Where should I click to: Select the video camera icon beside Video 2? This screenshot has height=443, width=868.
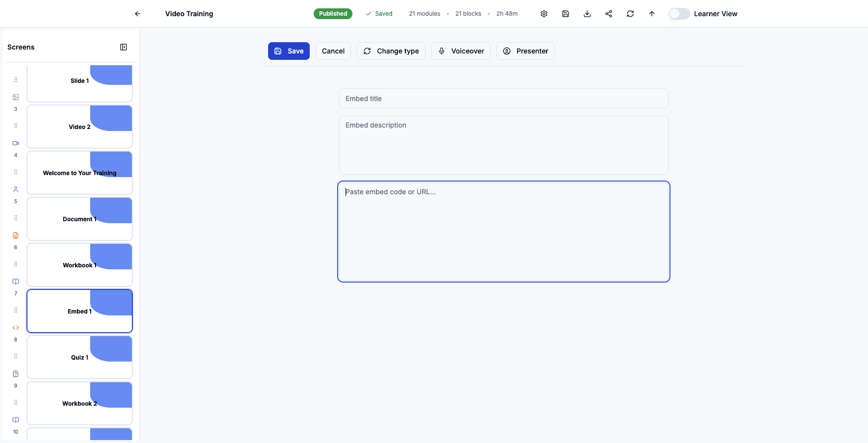pos(15,143)
